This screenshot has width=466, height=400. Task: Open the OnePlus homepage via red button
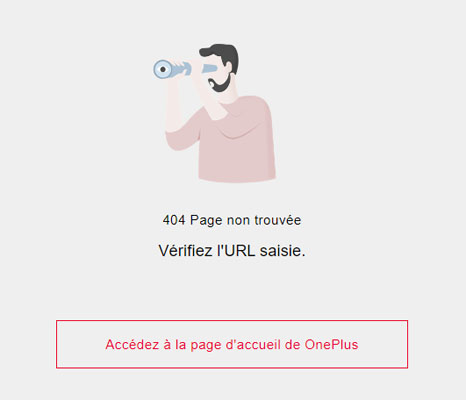click(x=232, y=344)
